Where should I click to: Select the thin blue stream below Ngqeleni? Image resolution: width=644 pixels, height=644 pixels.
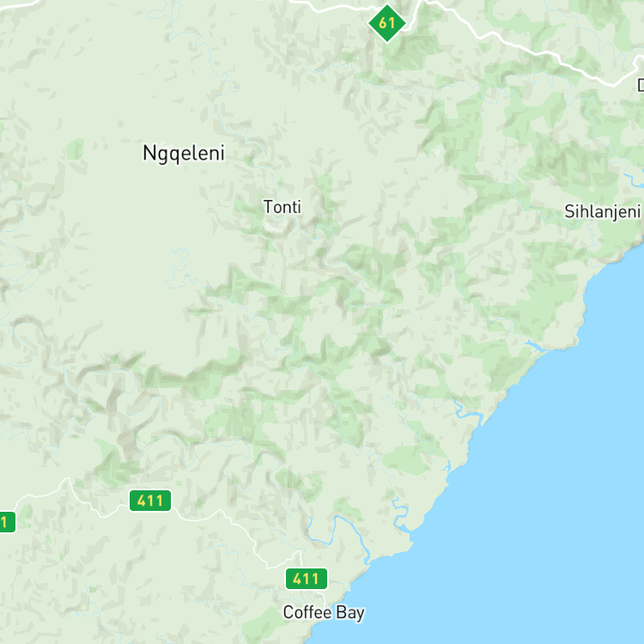[179, 269]
